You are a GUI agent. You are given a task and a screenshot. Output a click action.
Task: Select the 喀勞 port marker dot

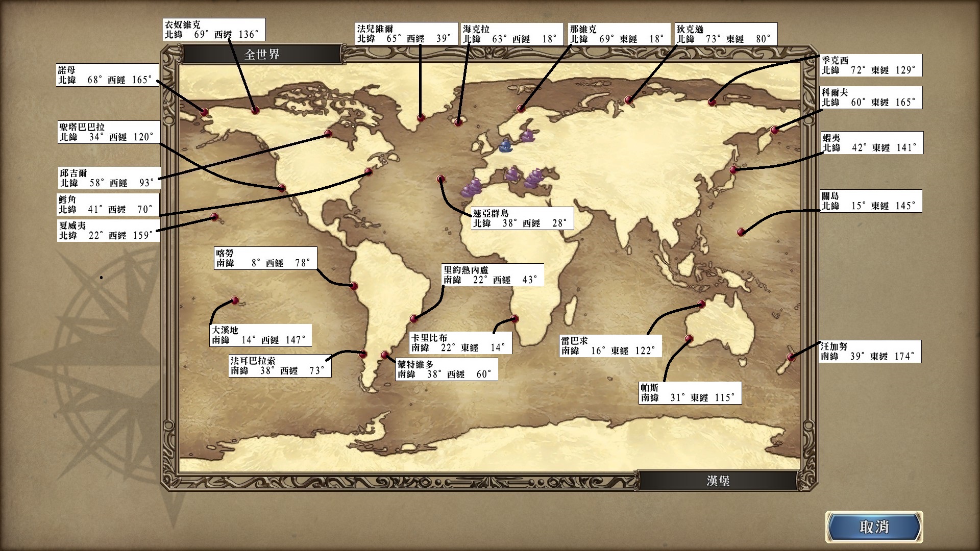pos(353,286)
